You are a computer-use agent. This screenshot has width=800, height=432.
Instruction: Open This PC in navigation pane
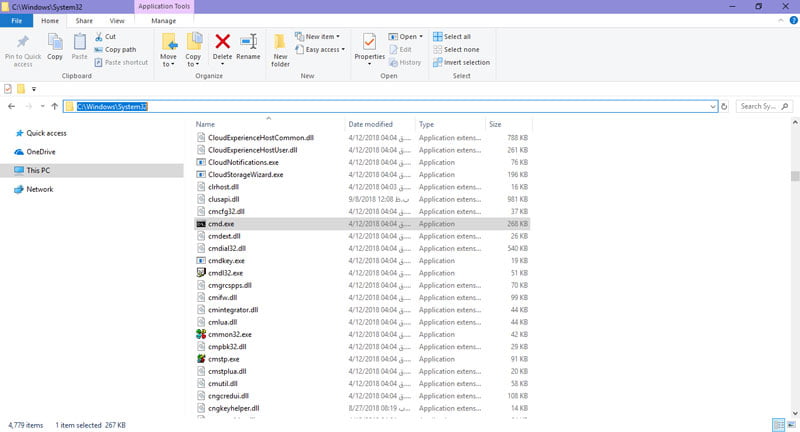37,170
